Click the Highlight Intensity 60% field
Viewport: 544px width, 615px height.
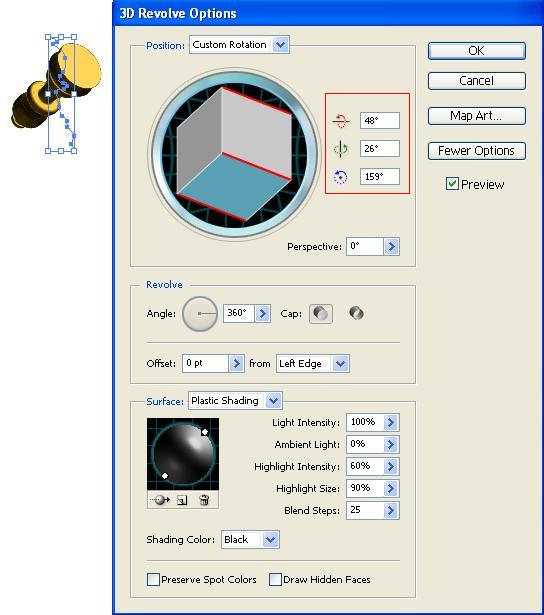(x=365, y=466)
